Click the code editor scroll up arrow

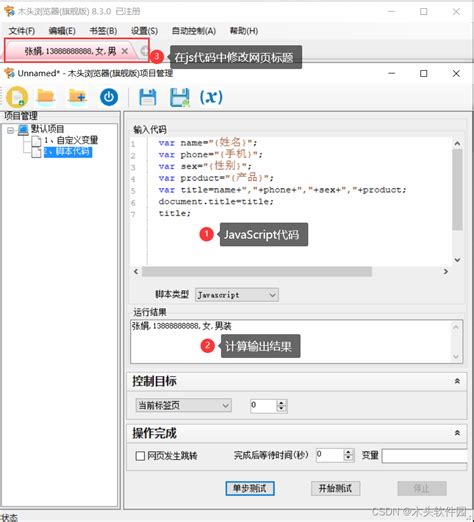[457, 144]
